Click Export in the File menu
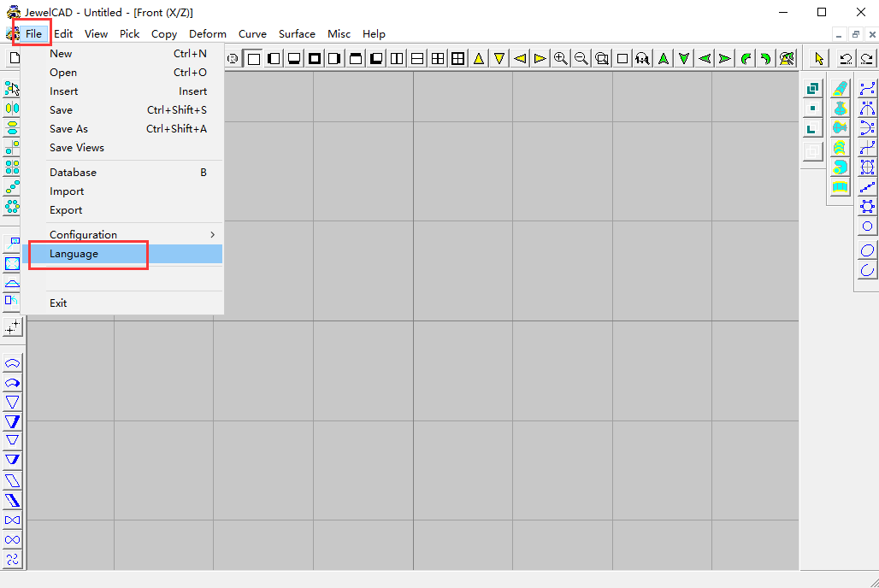The height and width of the screenshot is (588, 879). (x=67, y=209)
